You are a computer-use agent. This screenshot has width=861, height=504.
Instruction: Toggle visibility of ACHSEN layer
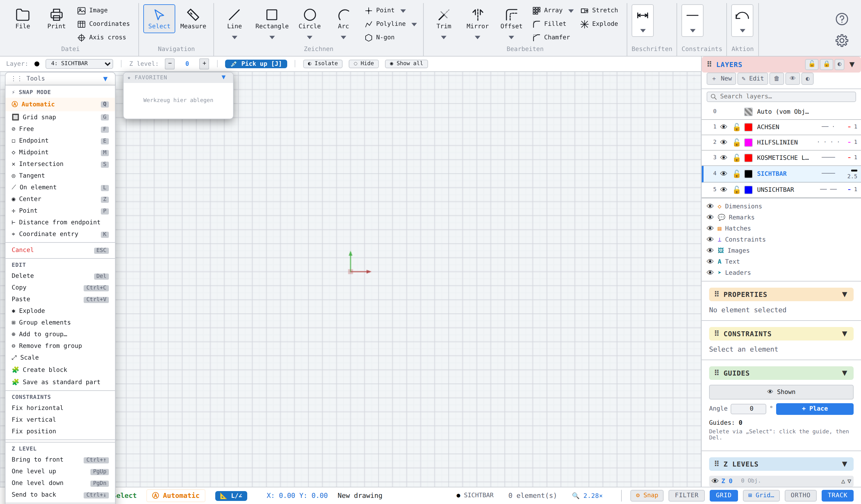tap(724, 127)
